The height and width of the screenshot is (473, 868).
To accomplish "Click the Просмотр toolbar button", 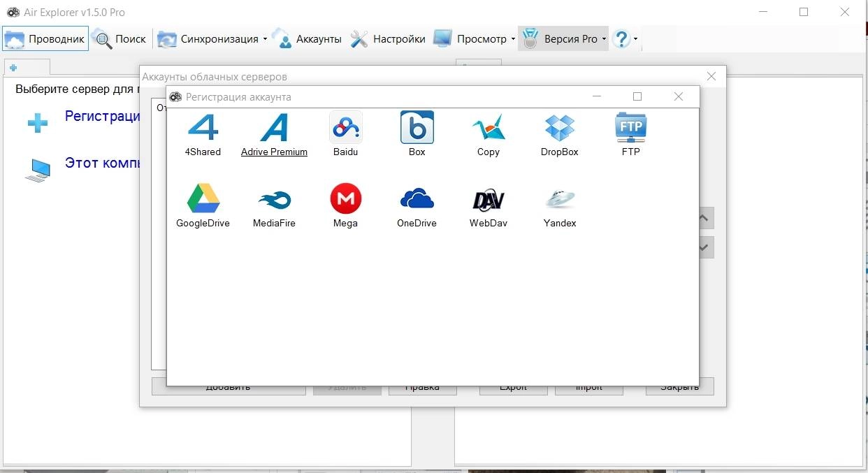I will click(x=469, y=39).
